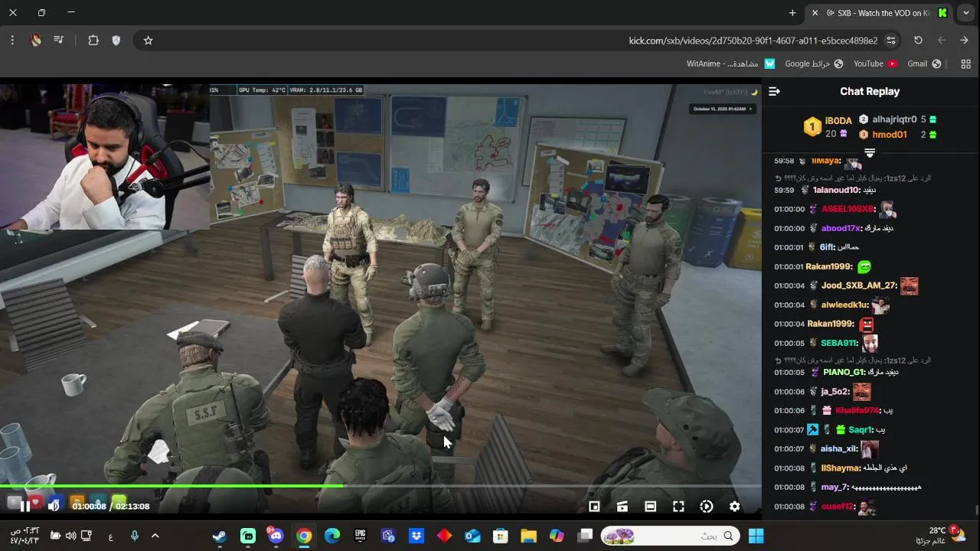Click username SEBA911 in chat
Screen dimensions: 980x551
coord(838,343)
